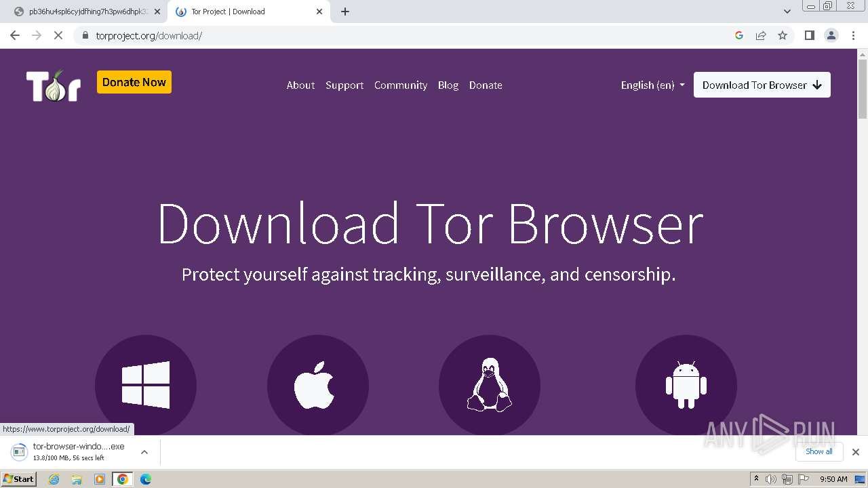868x488 pixels.
Task: Close the Tor Project Download tab
Action: (x=319, y=12)
